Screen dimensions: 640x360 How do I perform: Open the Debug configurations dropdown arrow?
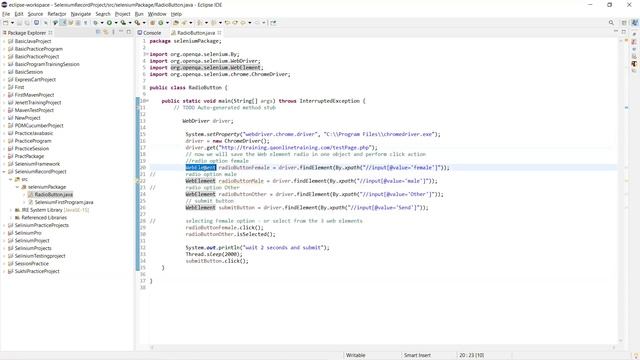coord(102,23)
